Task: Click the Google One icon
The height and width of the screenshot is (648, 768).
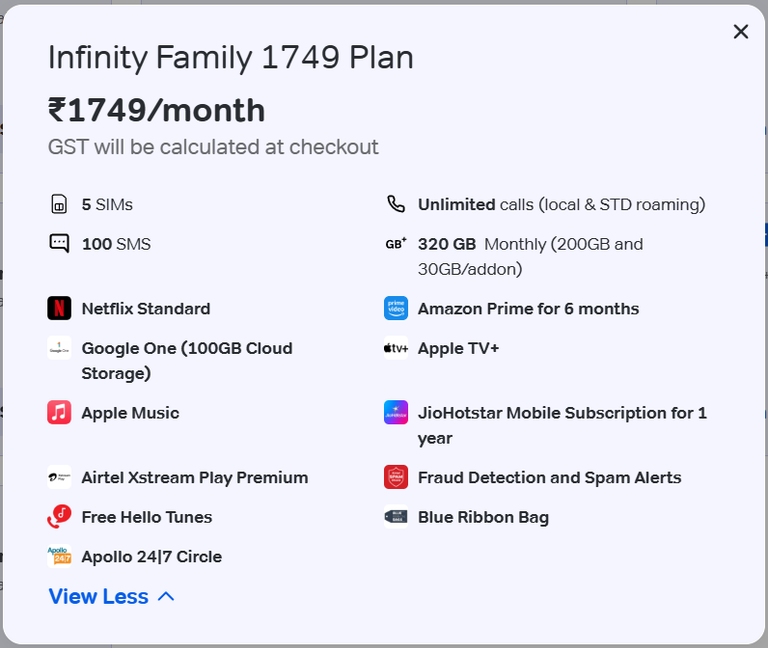Action: click(x=59, y=348)
